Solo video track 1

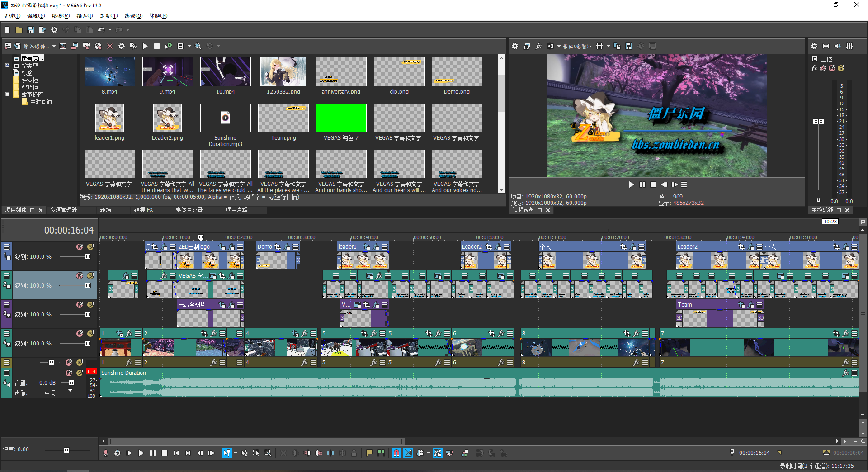point(90,247)
